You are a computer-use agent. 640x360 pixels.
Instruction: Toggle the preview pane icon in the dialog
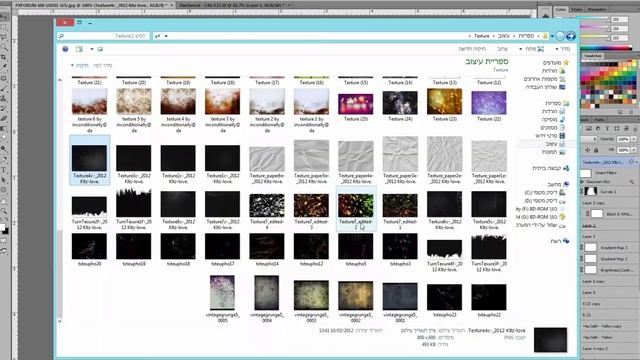tap(79, 49)
